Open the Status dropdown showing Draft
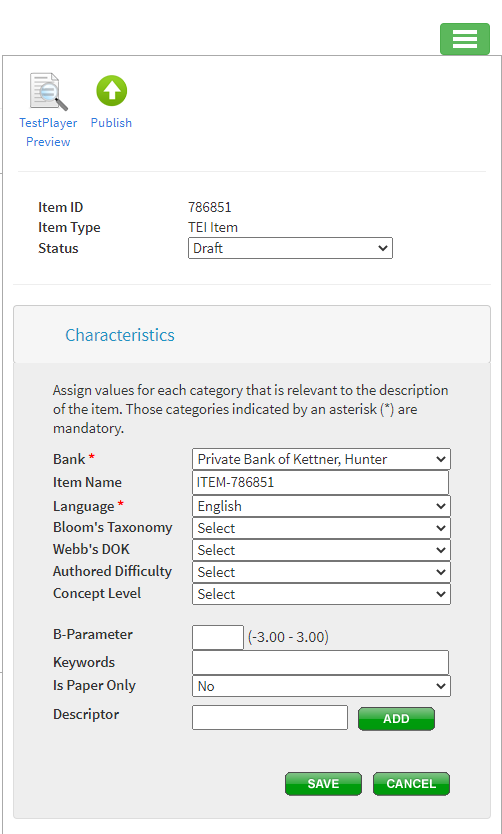This screenshot has height=834, width=502. click(x=290, y=248)
